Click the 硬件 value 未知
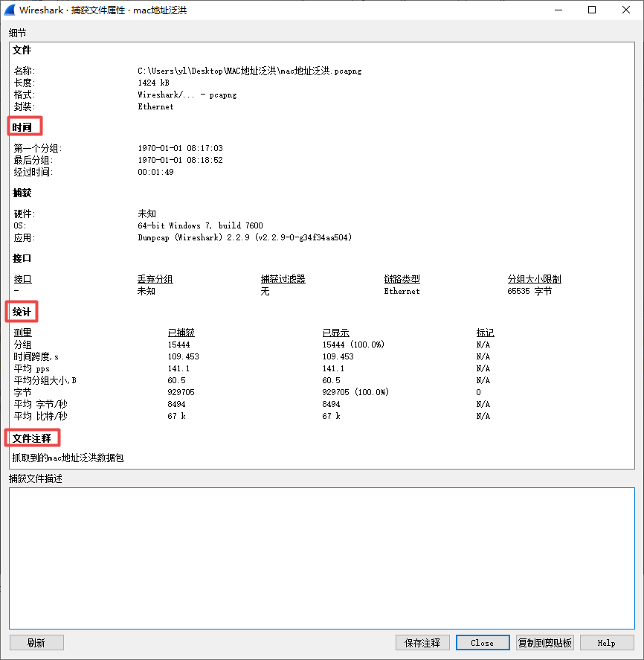 coord(146,214)
